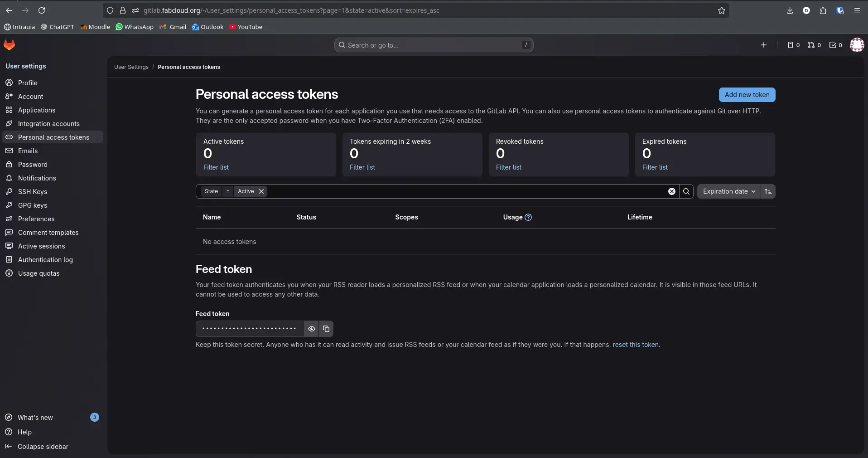Toggle the sort direction arrow
This screenshot has height=458, width=868.
768,191
